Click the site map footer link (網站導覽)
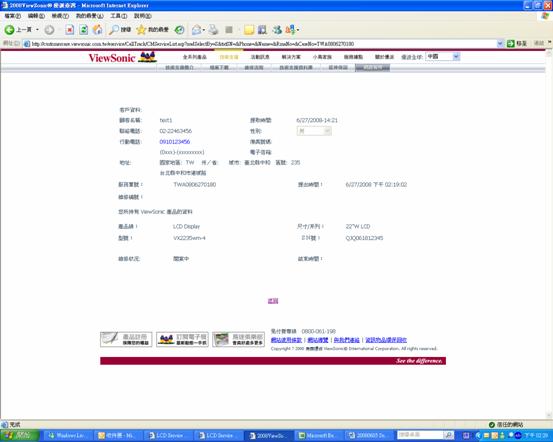 click(318, 340)
